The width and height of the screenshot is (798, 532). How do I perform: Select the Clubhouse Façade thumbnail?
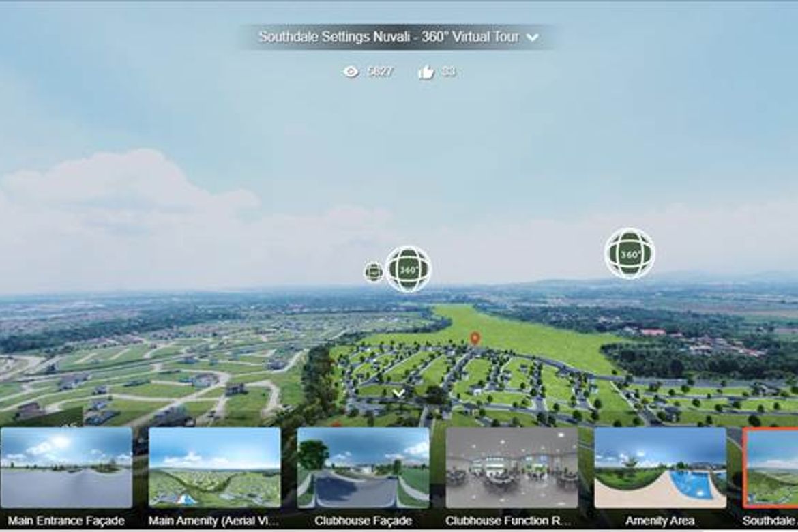coord(363,467)
